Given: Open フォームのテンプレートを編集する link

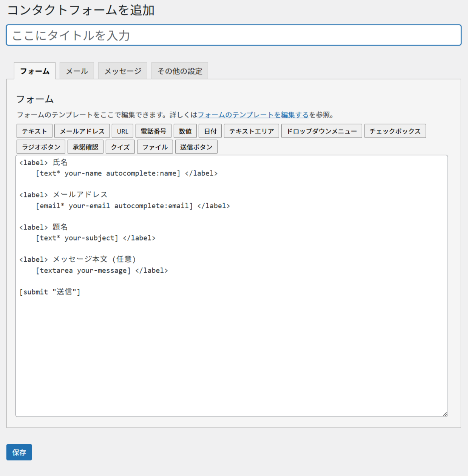Looking at the screenshot, I should [x=253, y=115].
